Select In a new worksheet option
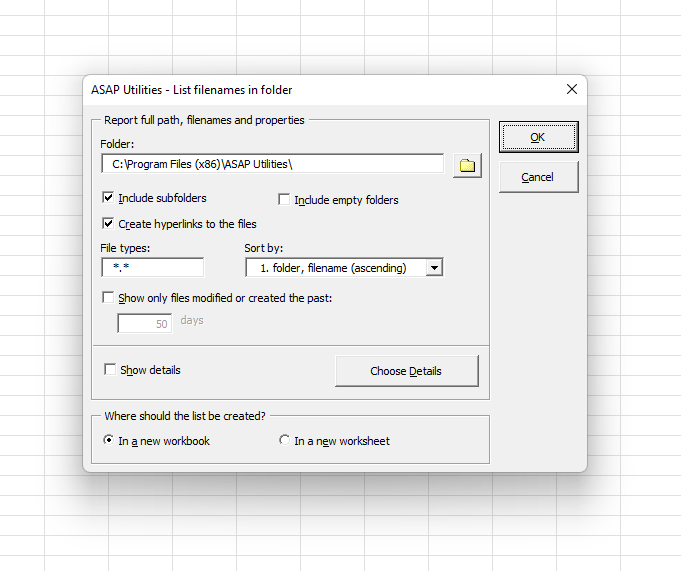 pyautogui.click(x=284, y=440)
